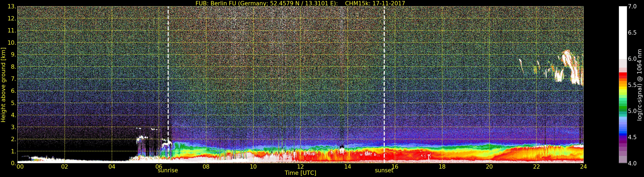644x177 pixels.
Task: Click the 12 tick on the time axis
Action: coord(300,167)
